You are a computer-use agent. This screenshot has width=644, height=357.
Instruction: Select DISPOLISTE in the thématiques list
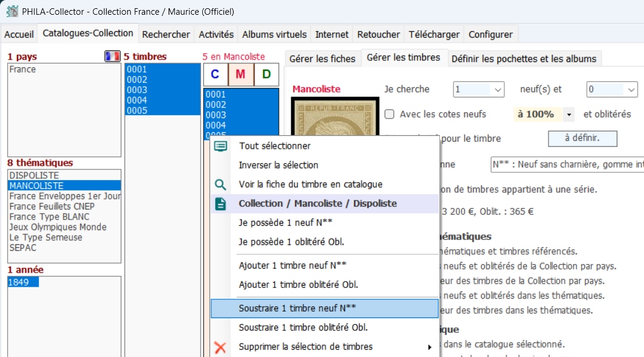64,175
